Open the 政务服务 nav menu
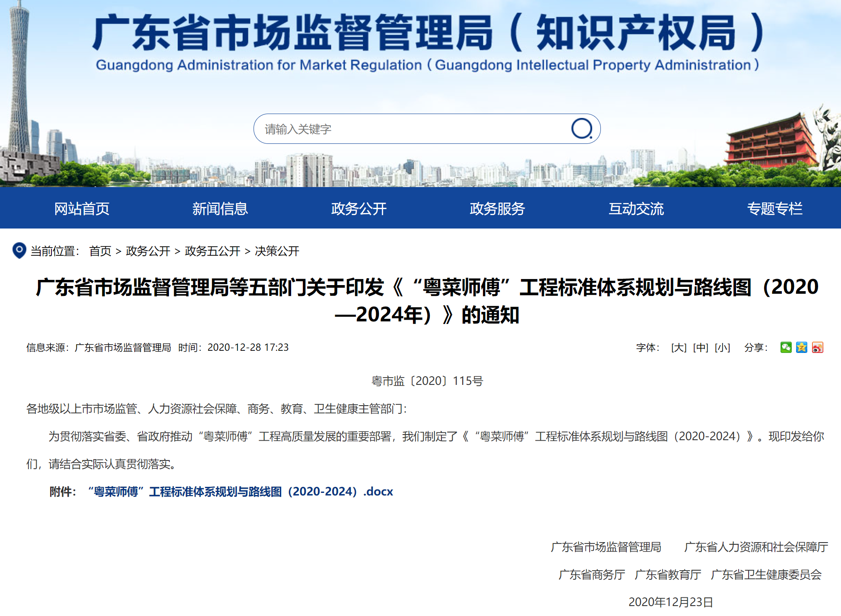841x616 pixels. click(x=497, y=209)
